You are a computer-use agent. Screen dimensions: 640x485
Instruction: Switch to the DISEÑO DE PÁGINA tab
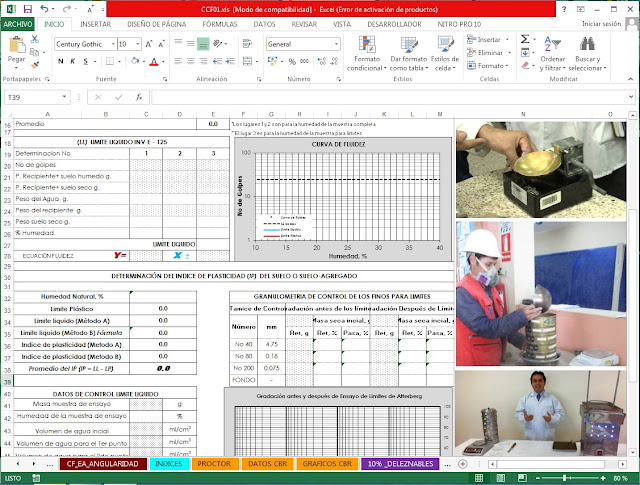156,24
